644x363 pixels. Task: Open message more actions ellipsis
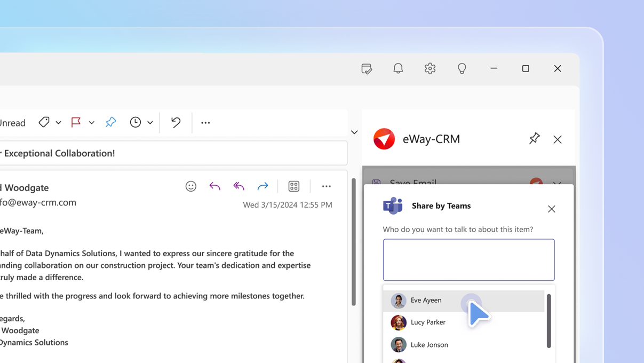tap(327, 186)
